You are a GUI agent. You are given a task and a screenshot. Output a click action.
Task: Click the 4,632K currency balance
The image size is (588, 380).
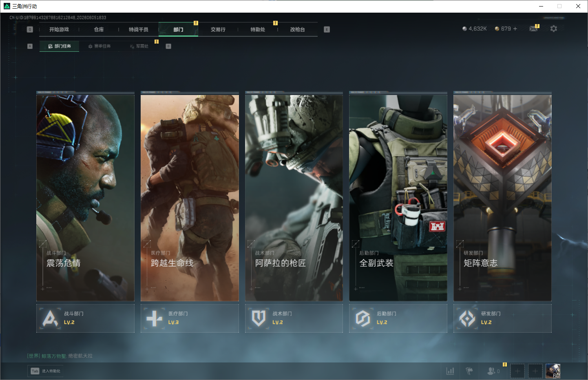(x=475, y=29)
